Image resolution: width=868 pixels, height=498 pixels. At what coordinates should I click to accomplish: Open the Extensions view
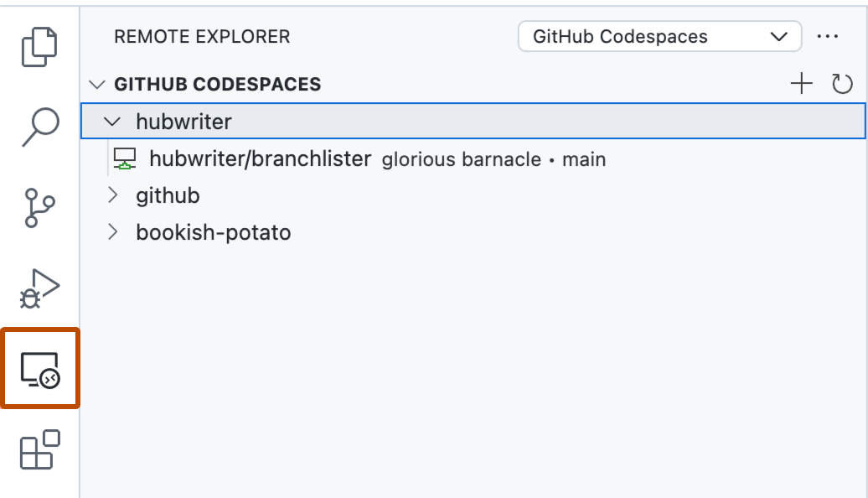(40, 449)
